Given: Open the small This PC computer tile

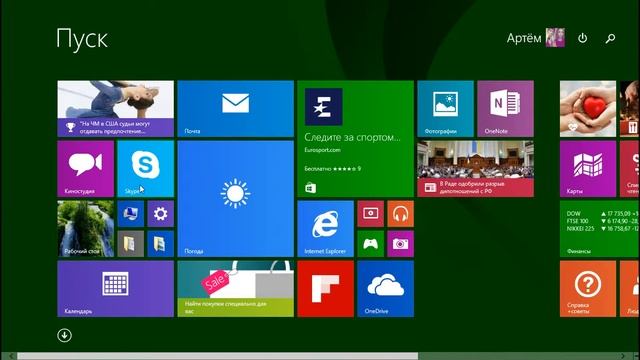Looking at the screenshot, I should [131, 213].
